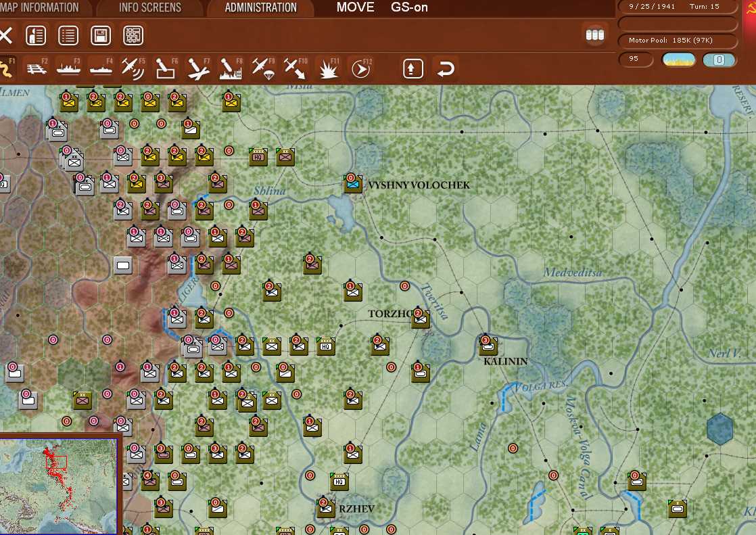
Task: Select F1 move mode icon
Action: click(x=7, y=68)
